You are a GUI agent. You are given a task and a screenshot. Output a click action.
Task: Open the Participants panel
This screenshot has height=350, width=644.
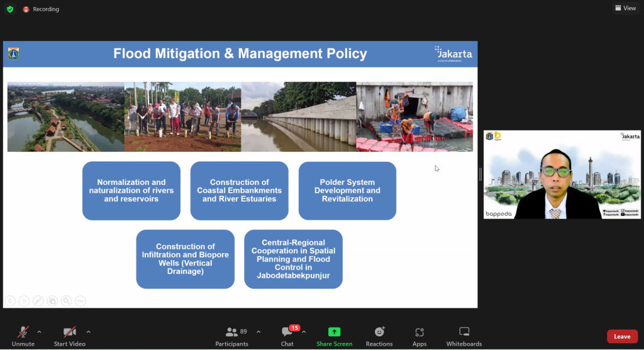[232, 336]
